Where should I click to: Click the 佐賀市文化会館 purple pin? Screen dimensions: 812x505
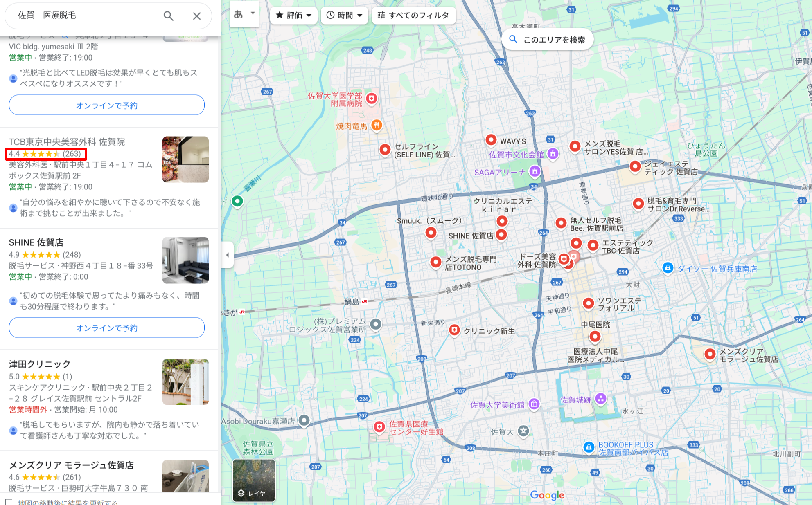click(553, 154)
